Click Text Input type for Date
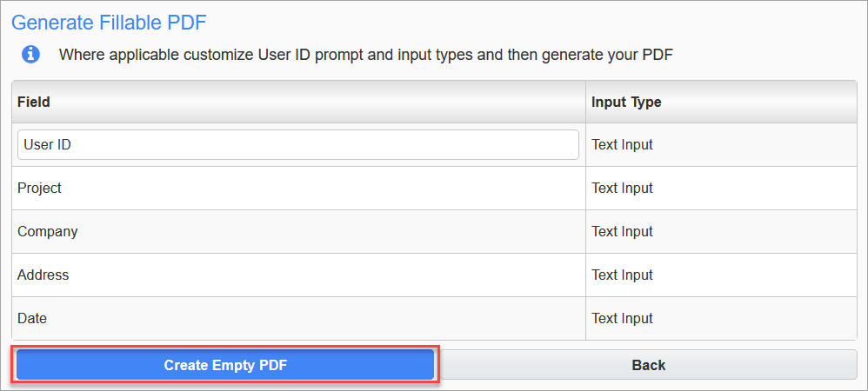Screen dimensions: 868x391 click(622, 319)
